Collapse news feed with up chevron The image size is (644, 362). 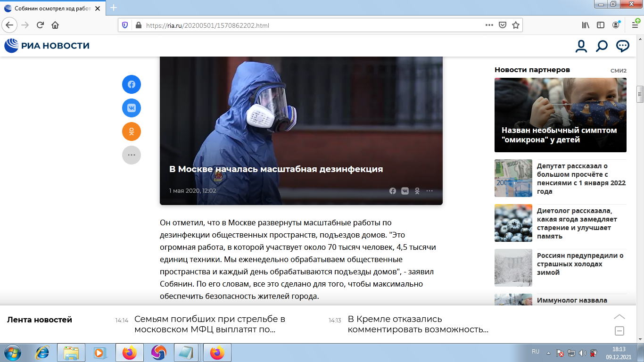point(619,316)
